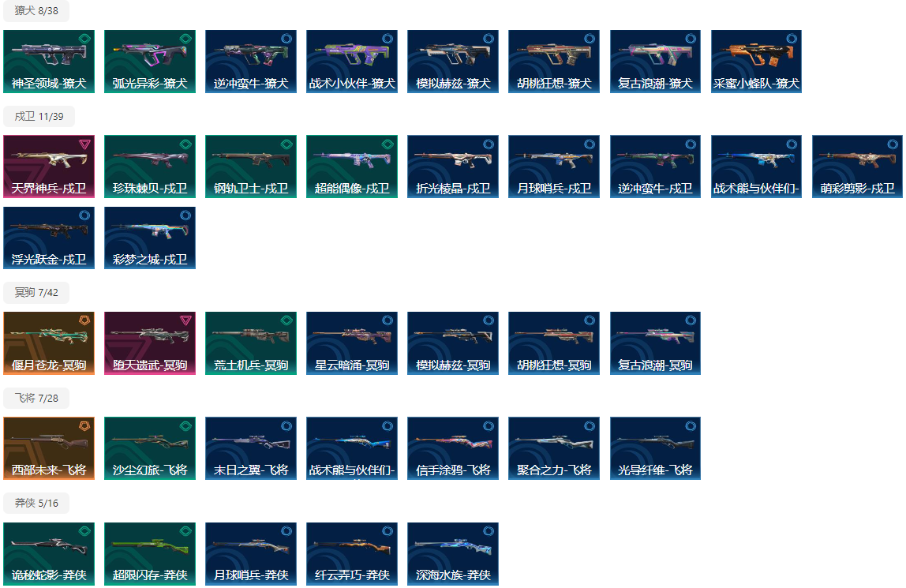Click the pink rarity icon on 堕天遗武-冥驹
Viewport: 906px width, 588px height.
click(185, 320)
